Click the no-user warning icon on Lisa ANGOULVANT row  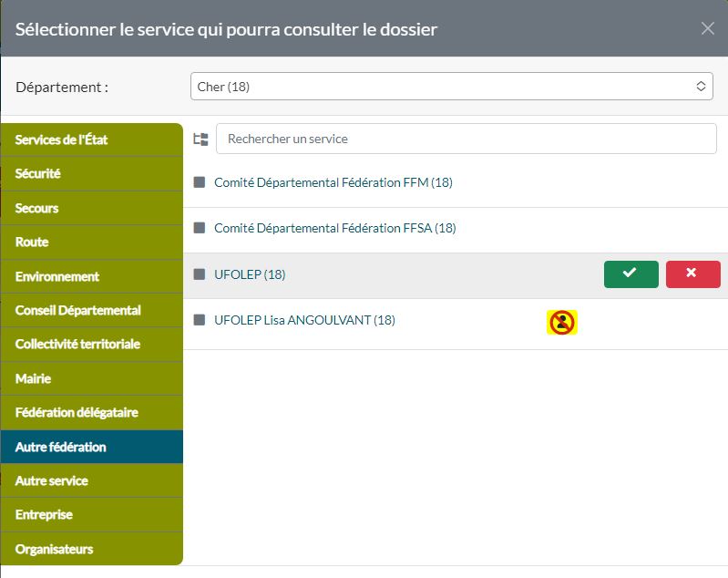point(562,322)
